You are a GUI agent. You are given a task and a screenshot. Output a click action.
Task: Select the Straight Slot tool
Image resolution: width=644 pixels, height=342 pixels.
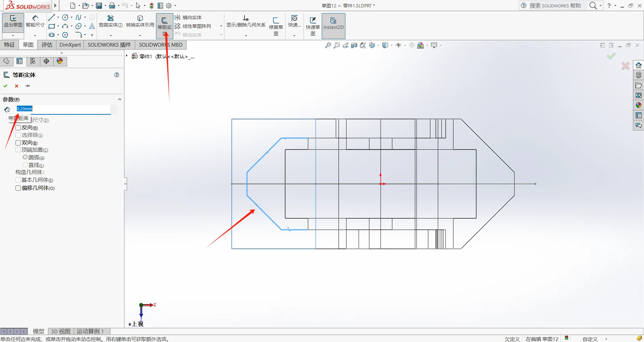click(x=51, y=35)
